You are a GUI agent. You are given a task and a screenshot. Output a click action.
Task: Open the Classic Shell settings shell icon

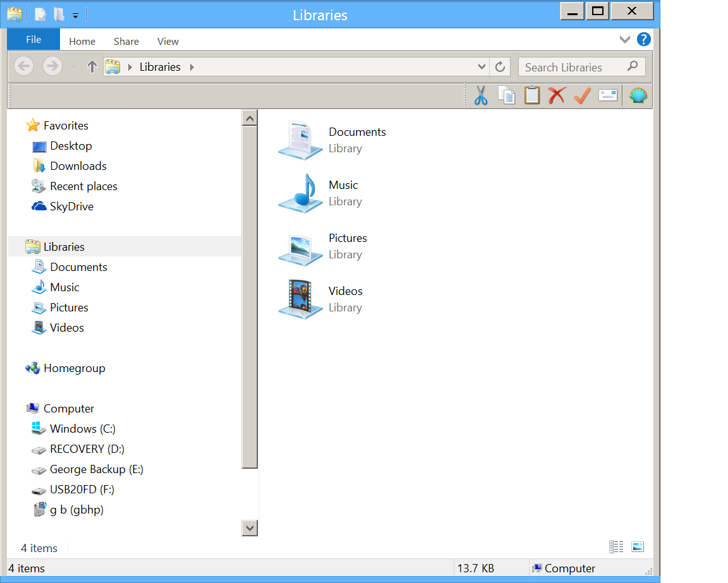[x=638, y=95]
